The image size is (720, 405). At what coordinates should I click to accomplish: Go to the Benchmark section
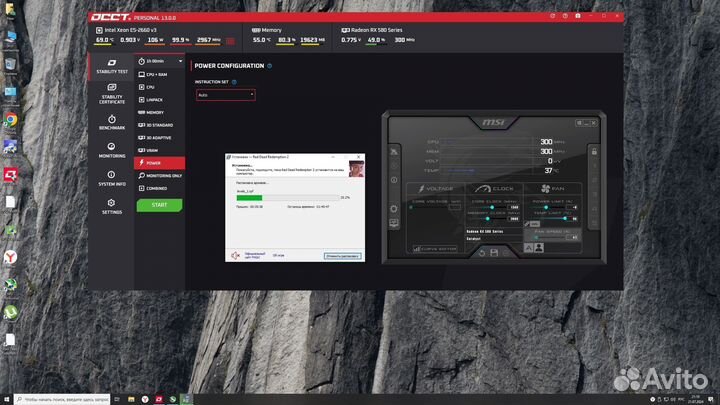pos(112,122)
